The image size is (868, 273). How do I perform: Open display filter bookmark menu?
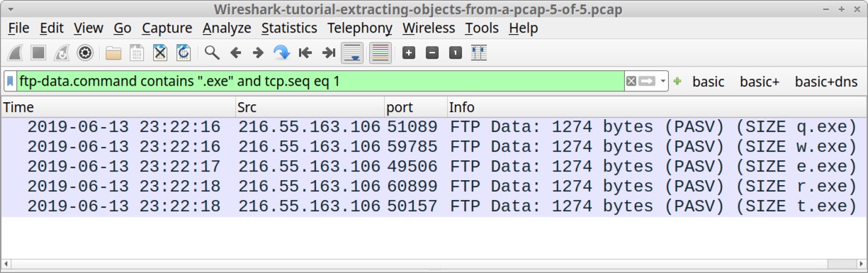coord(10,82)
